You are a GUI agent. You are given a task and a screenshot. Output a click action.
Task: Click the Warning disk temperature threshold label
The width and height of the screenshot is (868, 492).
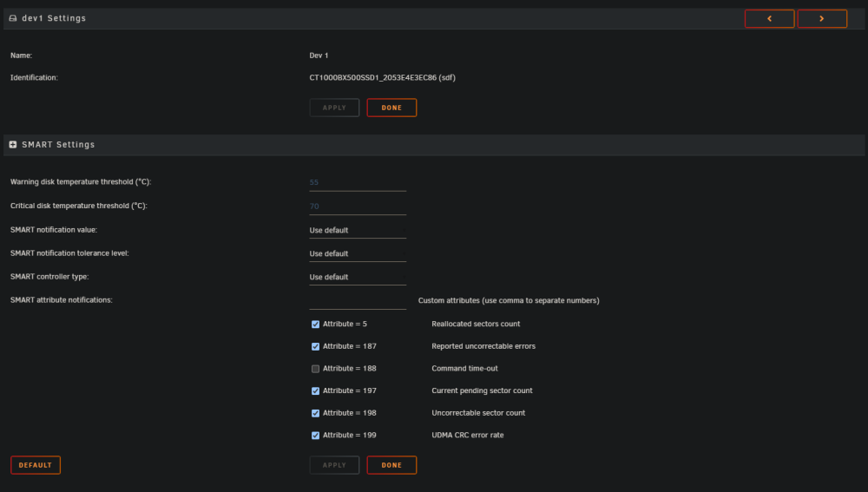(x=81, y=181)
